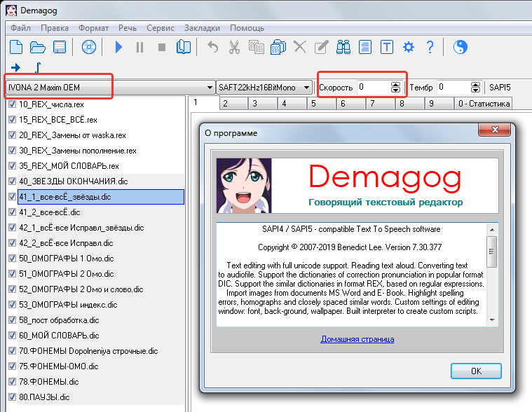Uncheck 20_REX_Замены от waska.rex
Viewport: 532px width, 412px height.
point(12,135)
